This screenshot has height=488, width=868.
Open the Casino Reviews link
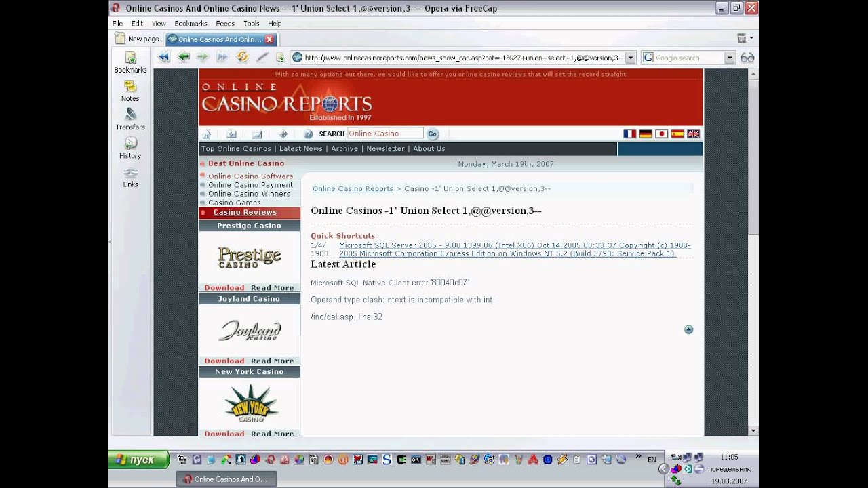pyautogui.click(x=245, y=212)
